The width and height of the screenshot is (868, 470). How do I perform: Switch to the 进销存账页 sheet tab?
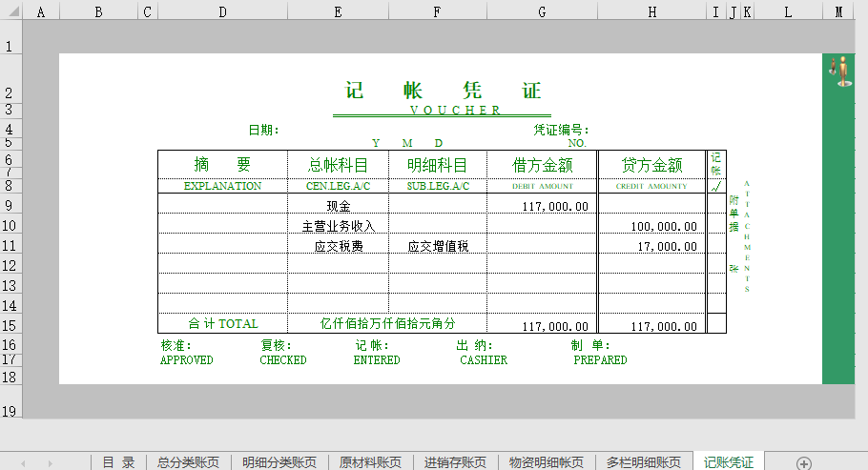tap(455, 462)
